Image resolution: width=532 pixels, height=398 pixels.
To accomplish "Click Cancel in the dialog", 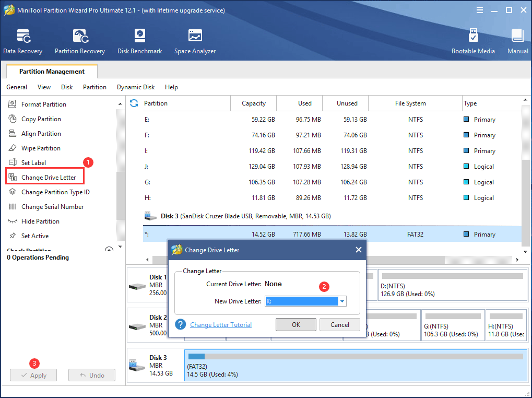I will pyautogui.click(x=340, y=324).
